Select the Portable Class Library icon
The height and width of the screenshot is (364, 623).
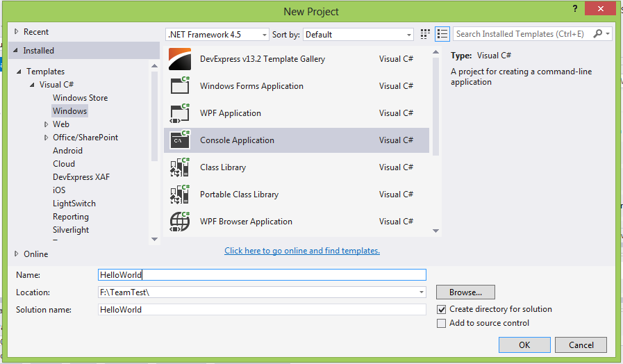(x=180, y=195)
